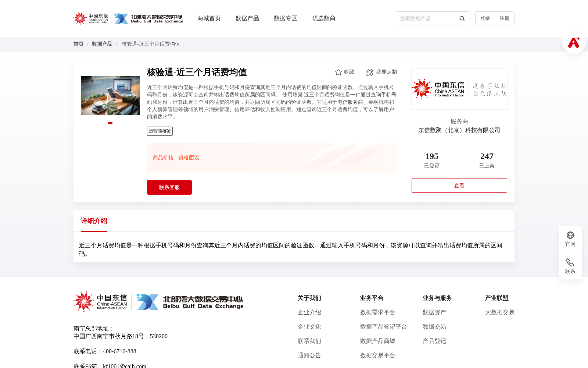Screen dimensions: 588x368
Task: Click the provider logo banner image
Action: (459, 89)
